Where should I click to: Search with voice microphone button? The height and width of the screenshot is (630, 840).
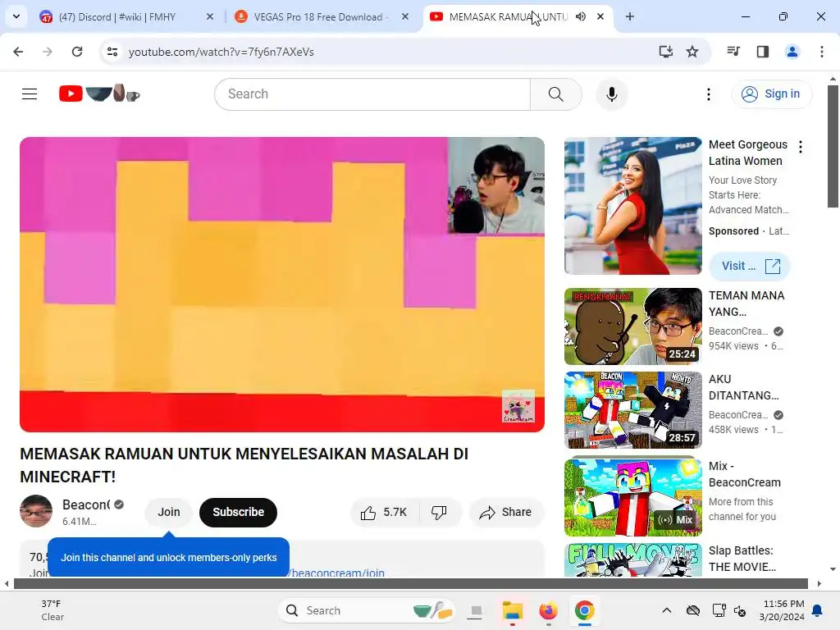tap(612, 94)
